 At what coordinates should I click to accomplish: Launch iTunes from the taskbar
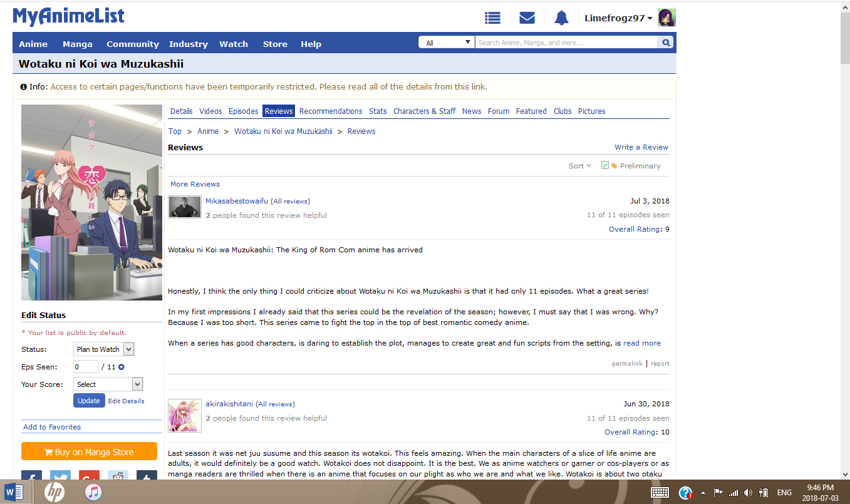click(x=93, y=492)
